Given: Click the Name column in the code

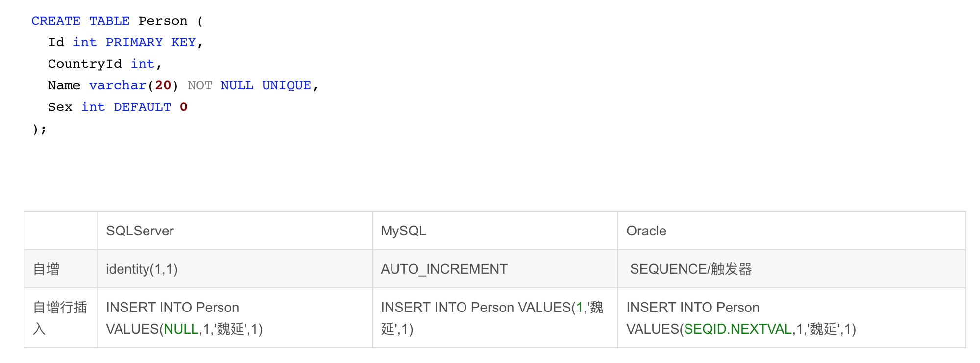Looking at the screenshot, I should click(x=64, y=86).
